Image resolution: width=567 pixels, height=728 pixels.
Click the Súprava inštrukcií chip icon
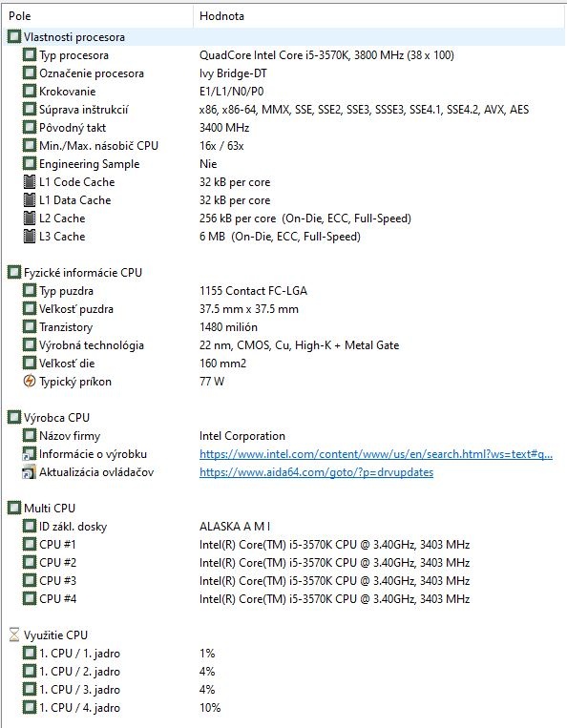click(30, 109)
